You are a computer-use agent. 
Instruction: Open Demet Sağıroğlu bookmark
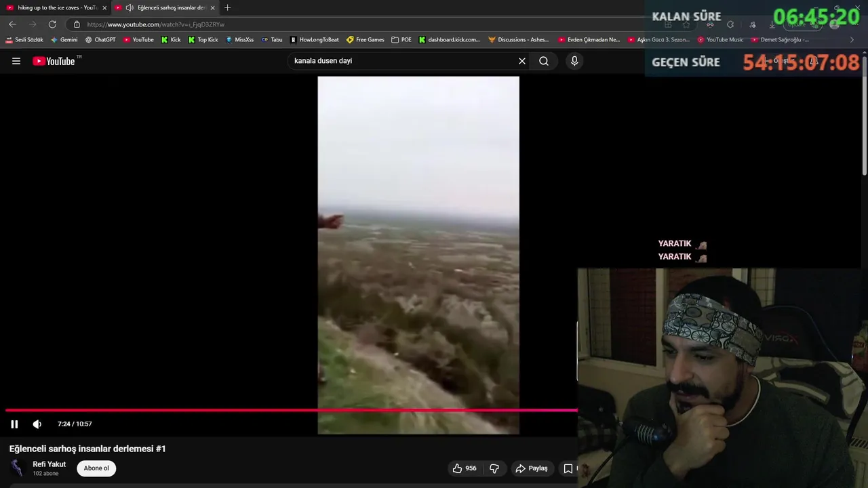(780, 40)
